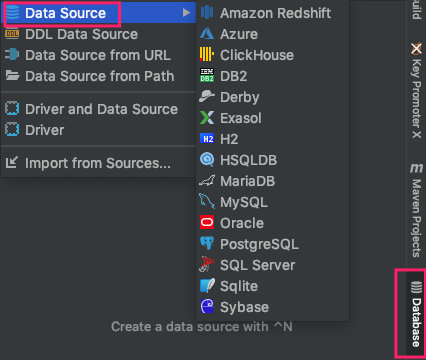Open the Maven Projects side tab
Image resolution: width=426 pixels, height=360 pixels.
(416, 210)
